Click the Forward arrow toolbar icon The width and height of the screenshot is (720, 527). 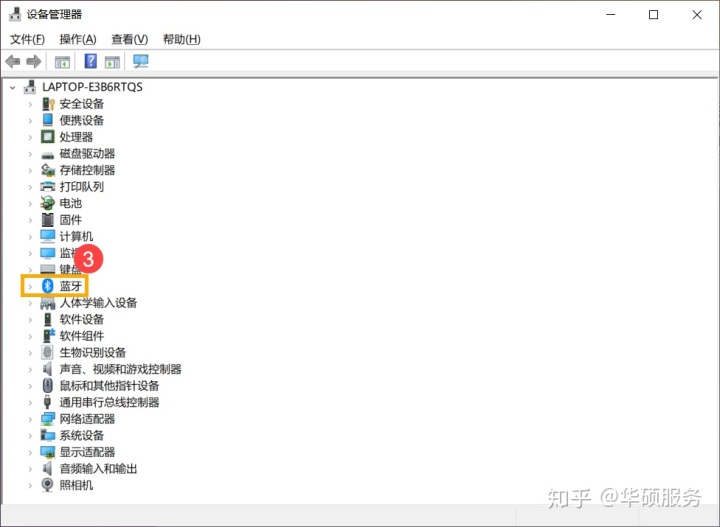(34, 61)
